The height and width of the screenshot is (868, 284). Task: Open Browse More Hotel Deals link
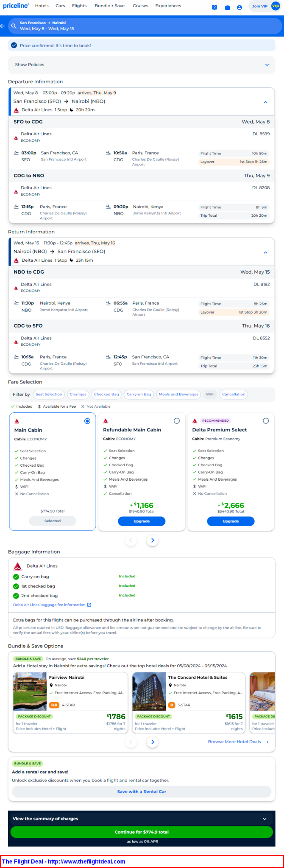[234, 742]
